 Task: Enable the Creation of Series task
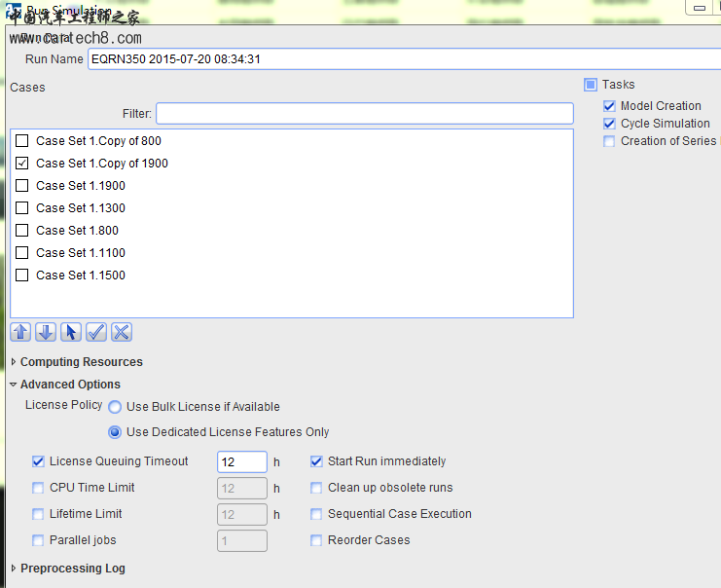point(609,141)
